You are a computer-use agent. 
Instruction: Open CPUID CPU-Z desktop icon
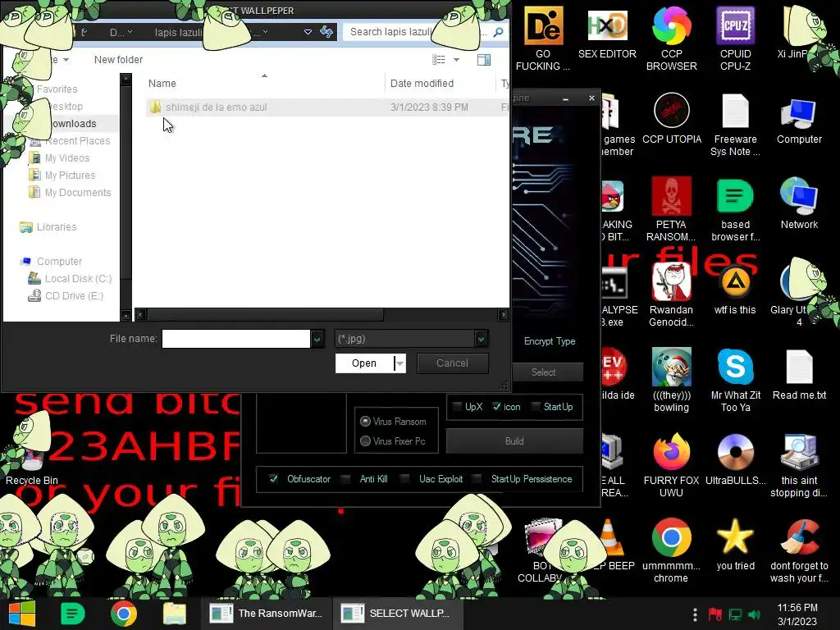click(x=735, y=39)
